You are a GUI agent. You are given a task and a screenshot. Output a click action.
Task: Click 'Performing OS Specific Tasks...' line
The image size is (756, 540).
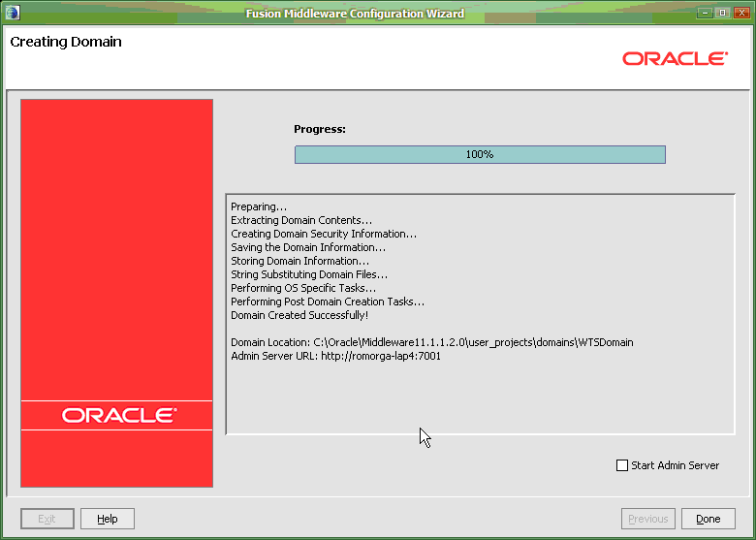[x=303, y=288]
